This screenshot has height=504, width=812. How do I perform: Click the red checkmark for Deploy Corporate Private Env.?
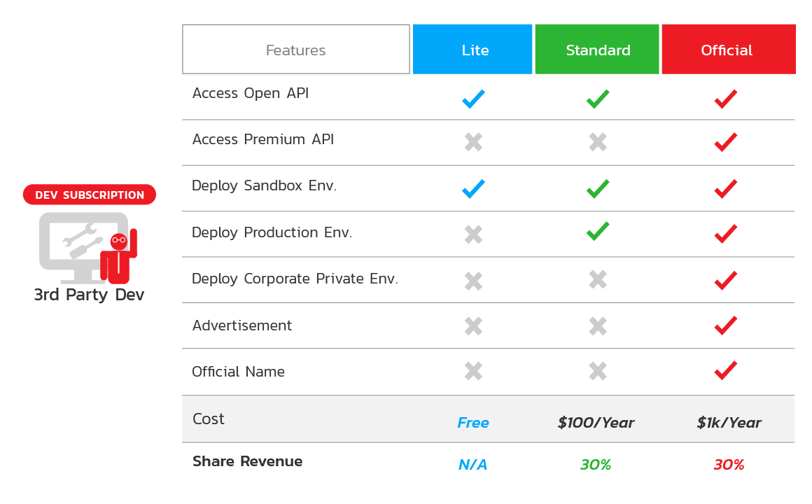[x=725, y=280]
